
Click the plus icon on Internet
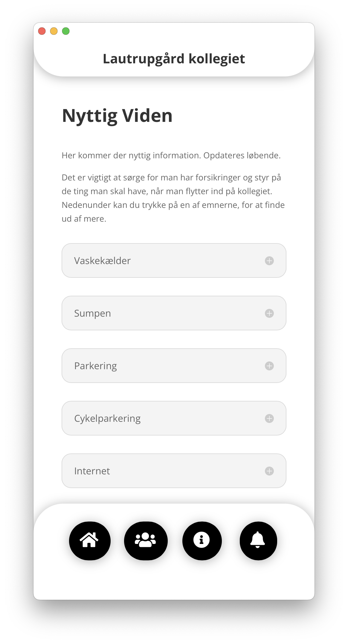[269, 471]
